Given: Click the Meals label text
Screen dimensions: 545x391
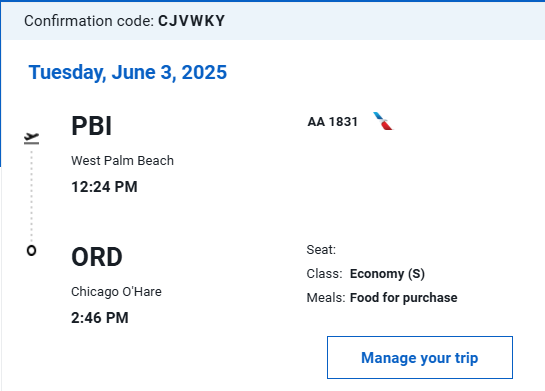Looking at the screenshot, I should 326,298.
